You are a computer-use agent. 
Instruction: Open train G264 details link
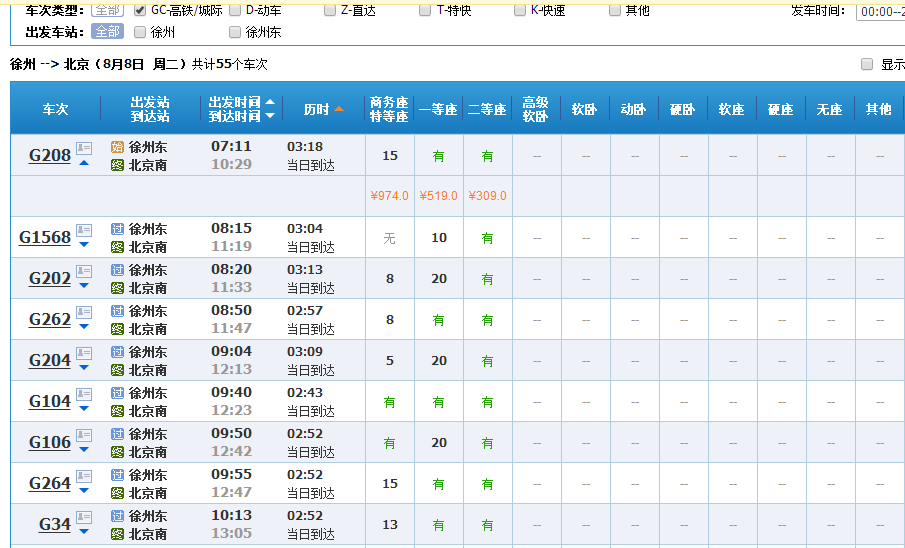tap(50, 483)
